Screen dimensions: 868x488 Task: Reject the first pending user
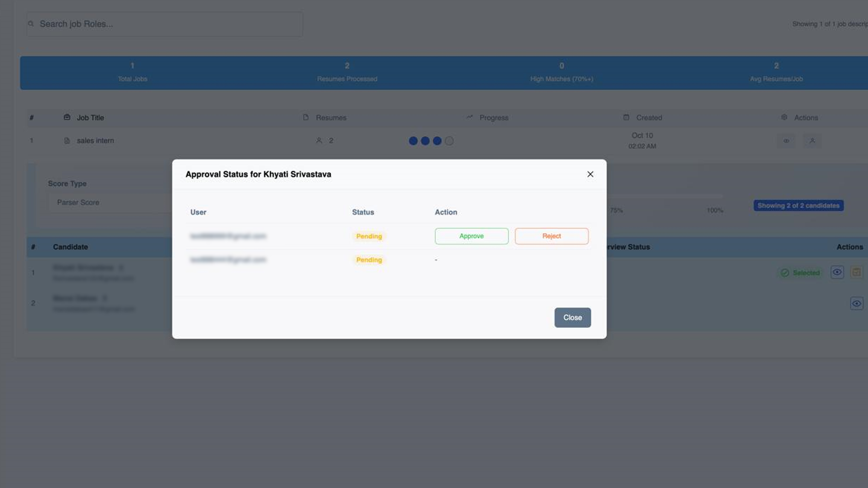551,236
